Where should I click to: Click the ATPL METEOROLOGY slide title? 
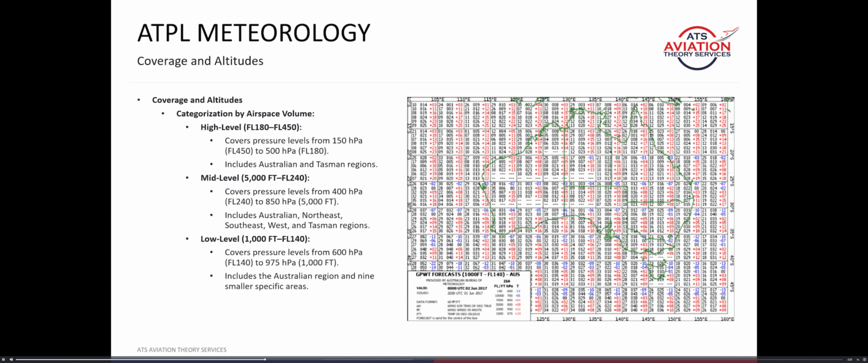click(254, 33)
